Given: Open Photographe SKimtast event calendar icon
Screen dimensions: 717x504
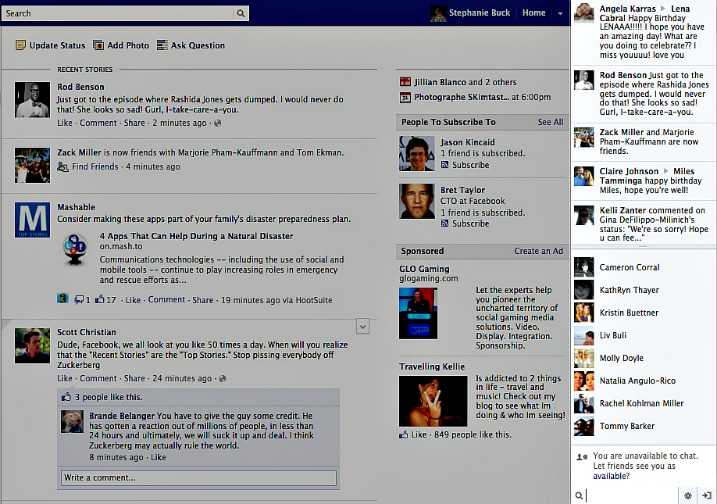Looking at the screenshot, I should point(405,97).
